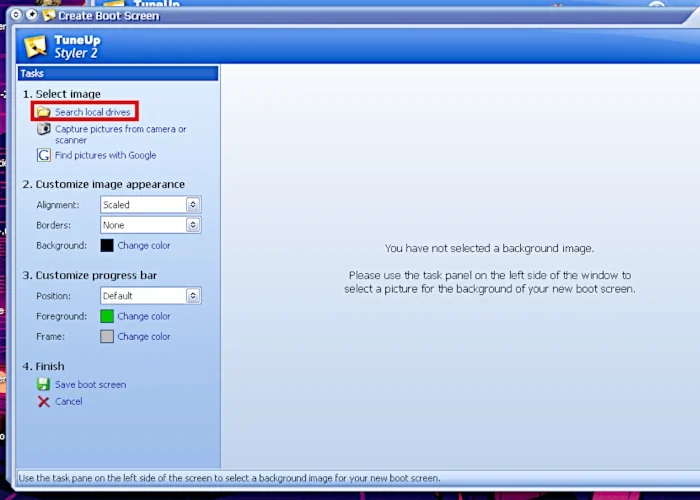700x500 pixels.
Task: Click 'You have not selected a background image.' text
Action: (489, 248)
